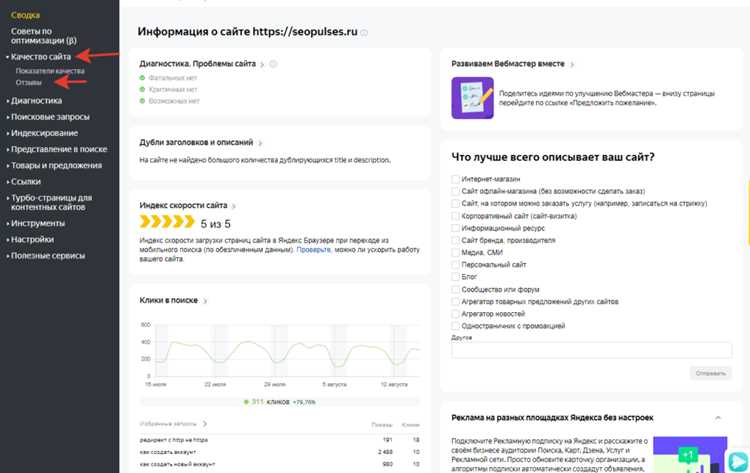This screenshot has width=750, height=473.
Task: Open Советы по оптимизации section
Action: tap(44, 36)
